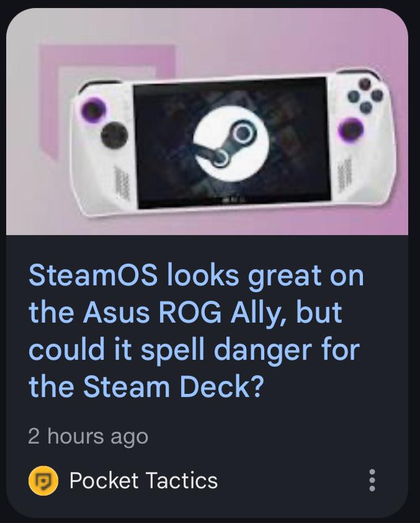
Task: Open the three-dot more options menu
Action: coord(372,480)
